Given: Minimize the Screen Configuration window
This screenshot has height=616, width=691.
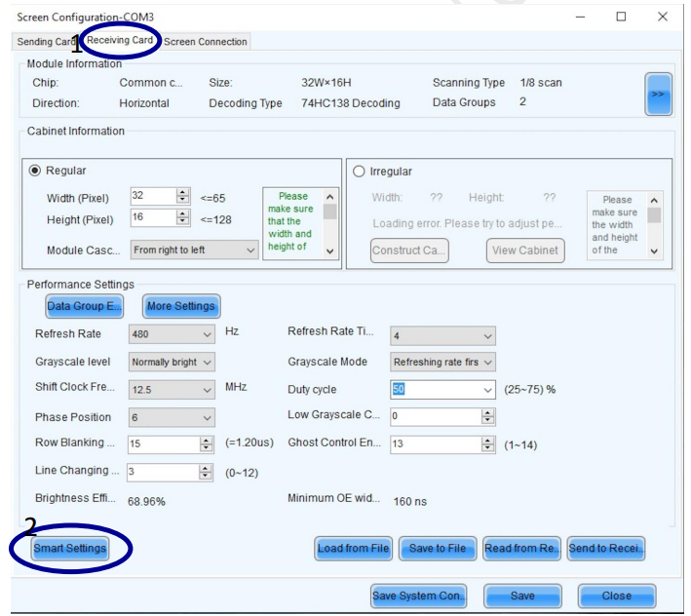Looking at the screenshot, I should pos(581,17).
